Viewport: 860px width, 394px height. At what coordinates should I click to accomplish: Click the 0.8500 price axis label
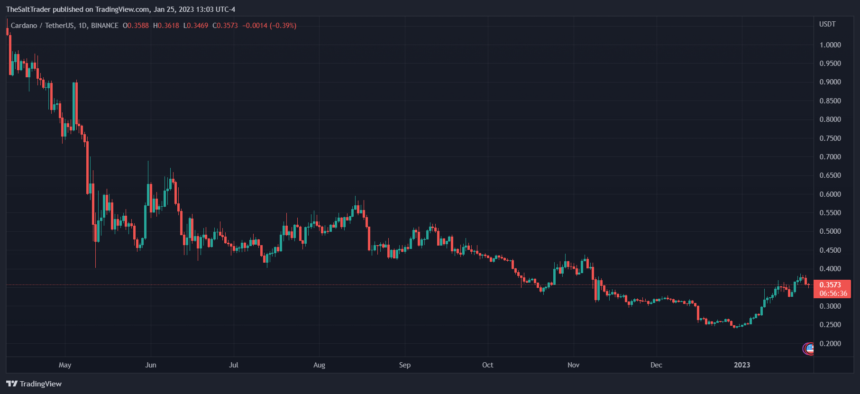pyautogui.click(x=829, y=101)
